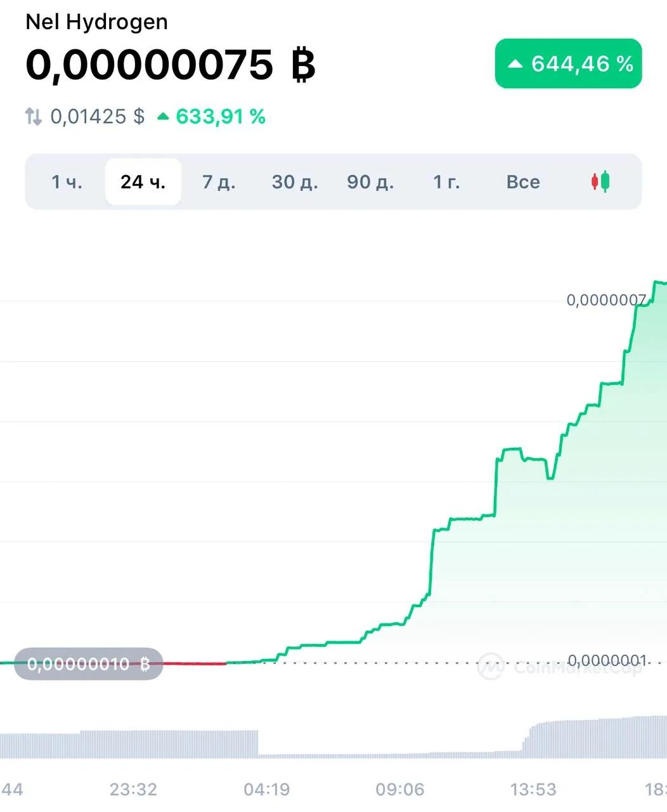
Task: Switch chart to candlestick view
Action: click(x=600, y=182)
